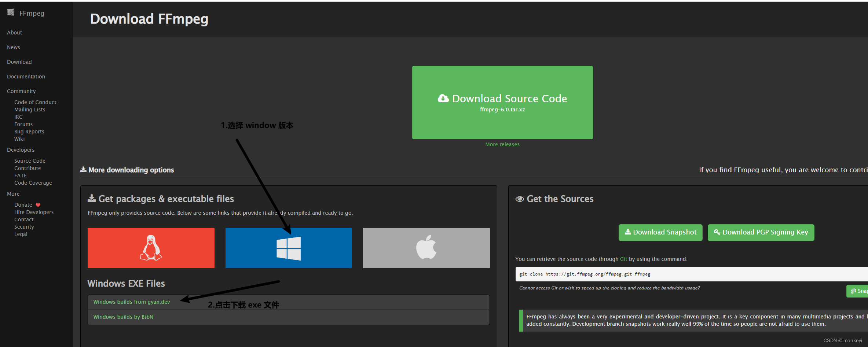Open the News sidebar item

[14, 47]
